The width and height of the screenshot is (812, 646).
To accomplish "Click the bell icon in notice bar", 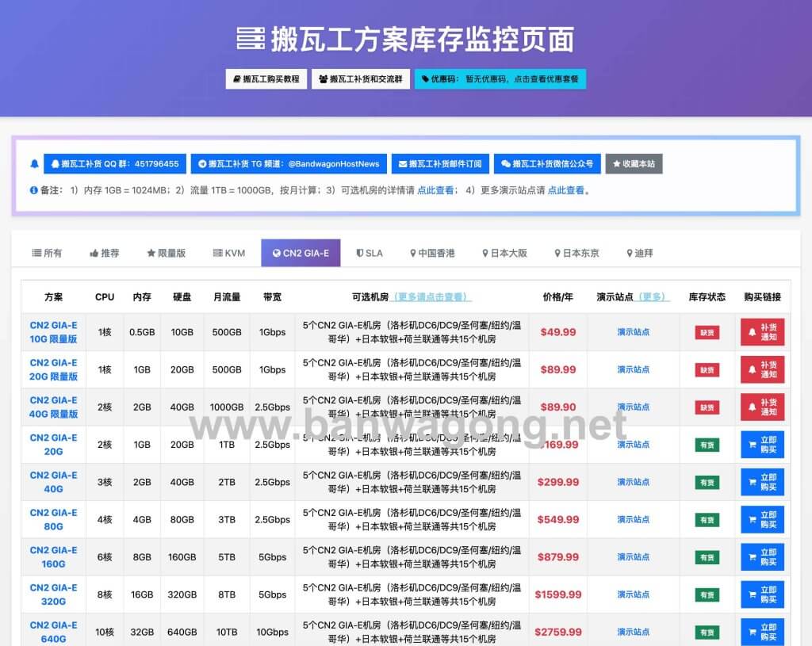I will tap(34, 164).
